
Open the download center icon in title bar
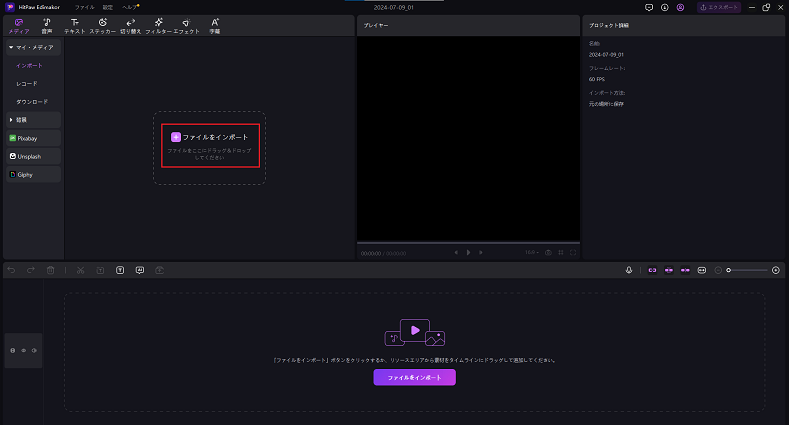tap(665, 8)
